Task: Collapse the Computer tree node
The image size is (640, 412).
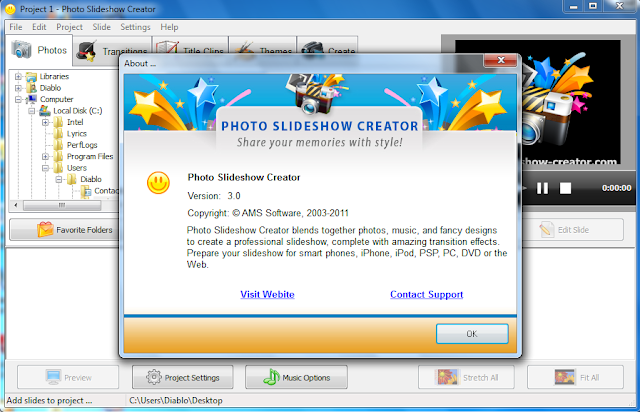Action: pos(18,99)
